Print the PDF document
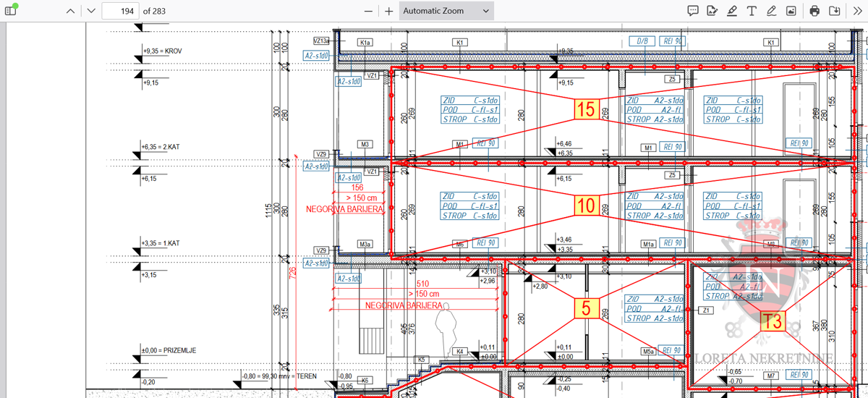Image resolution: width=868 pixels, height=398 pixels. tap(814, 11)
